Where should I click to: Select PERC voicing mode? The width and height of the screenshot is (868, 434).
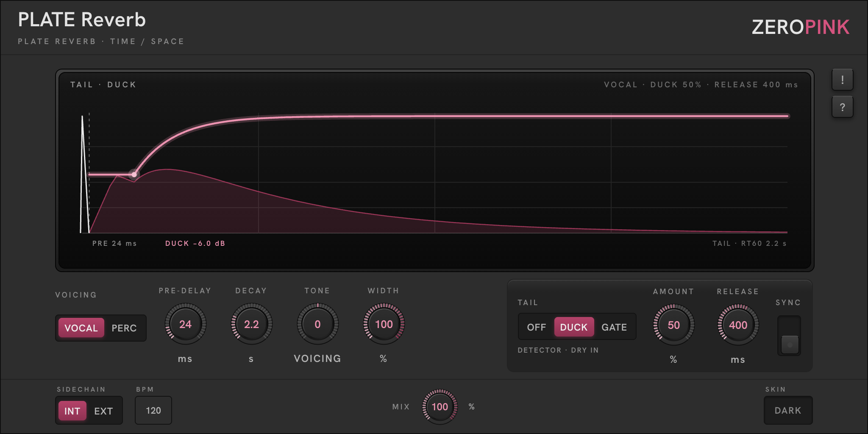click(124, 328)
